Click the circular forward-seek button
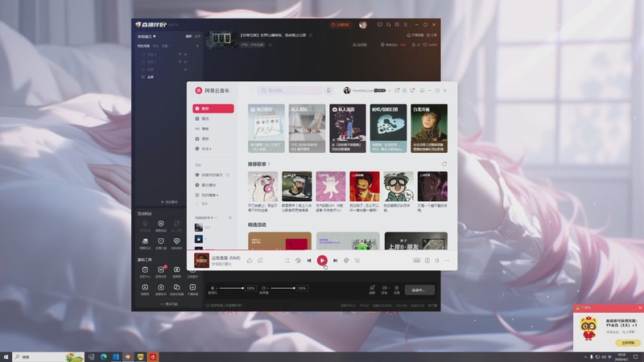The height and width of the screenshot is (362, 644). coord(346,261)
